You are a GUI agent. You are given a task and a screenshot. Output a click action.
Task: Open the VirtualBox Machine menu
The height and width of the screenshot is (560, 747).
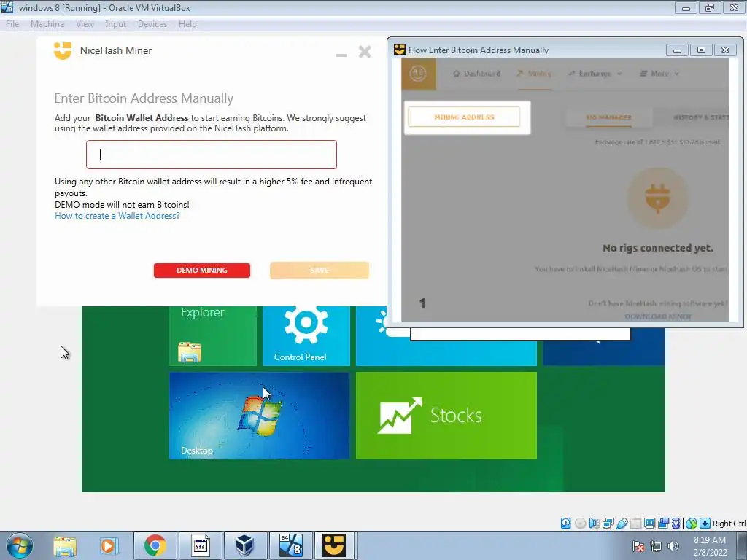click(47, 24)
